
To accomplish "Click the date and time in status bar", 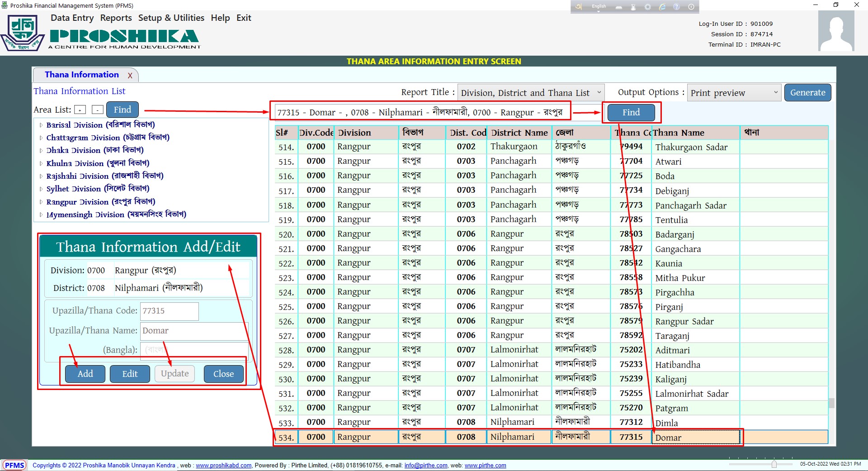I will pos(830,464).
